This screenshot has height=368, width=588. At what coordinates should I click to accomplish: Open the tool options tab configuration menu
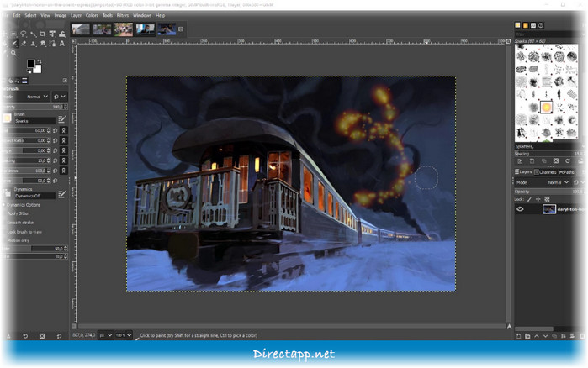coord(65,81)
